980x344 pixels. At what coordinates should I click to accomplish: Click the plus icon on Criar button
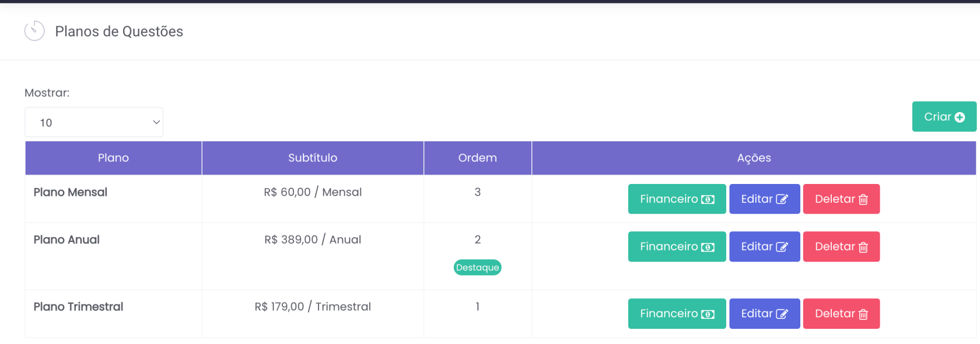point(960,117)
